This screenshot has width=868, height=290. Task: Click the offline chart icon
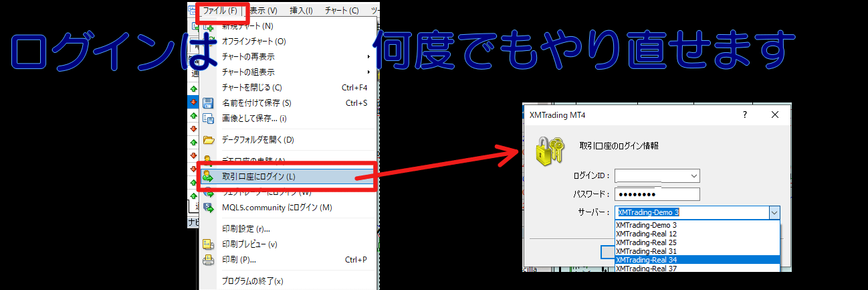[x=208, y=42]
